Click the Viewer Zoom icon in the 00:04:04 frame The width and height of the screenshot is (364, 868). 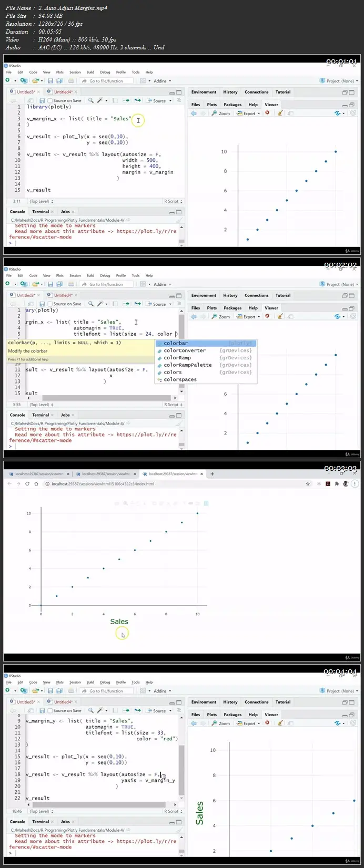click(221, 724)
